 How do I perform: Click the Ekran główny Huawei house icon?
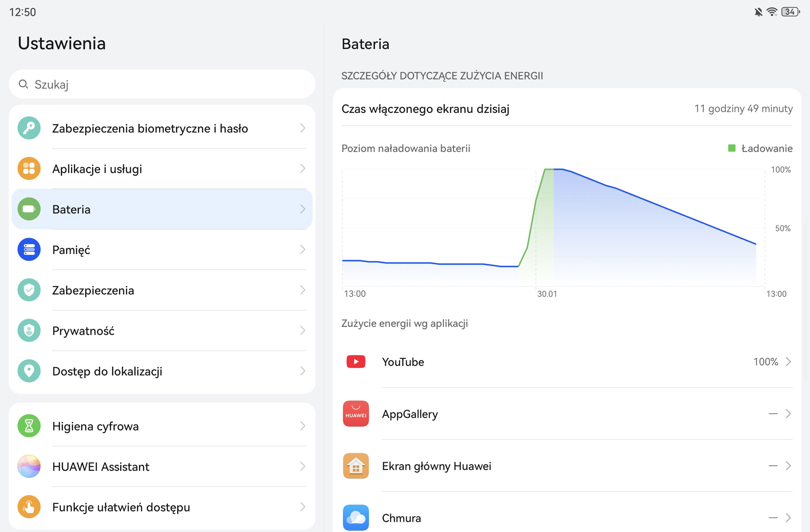click(356, 466)
